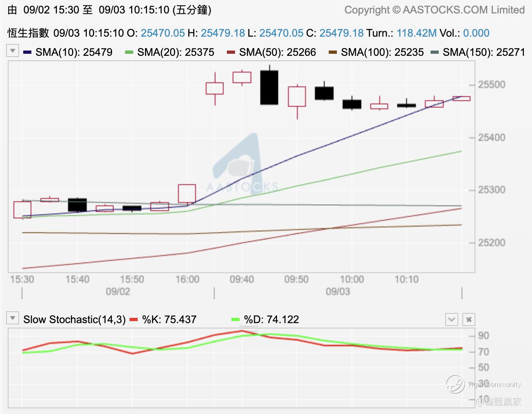Click the 09/03 date label under the chart

click(338, 292)
